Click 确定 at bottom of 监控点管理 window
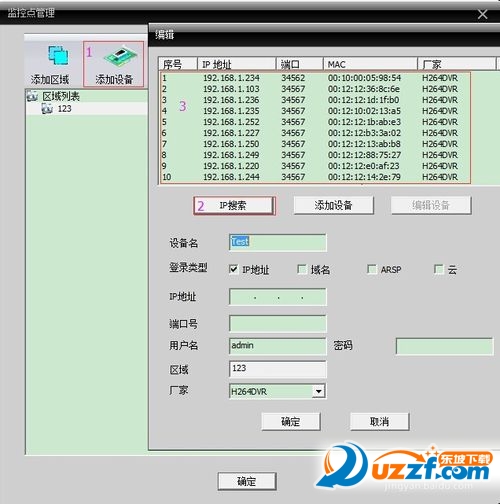This screenshot has width=500, height=504. tap(247, 481)
